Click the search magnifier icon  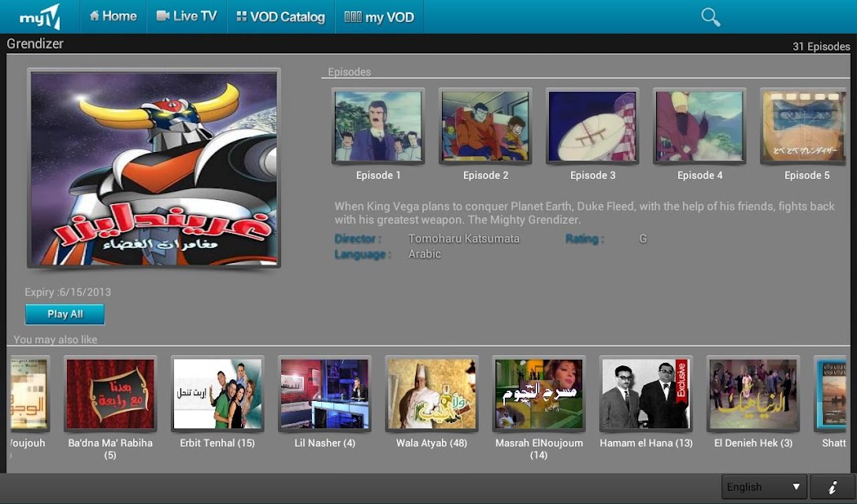[x=710, y=17]
